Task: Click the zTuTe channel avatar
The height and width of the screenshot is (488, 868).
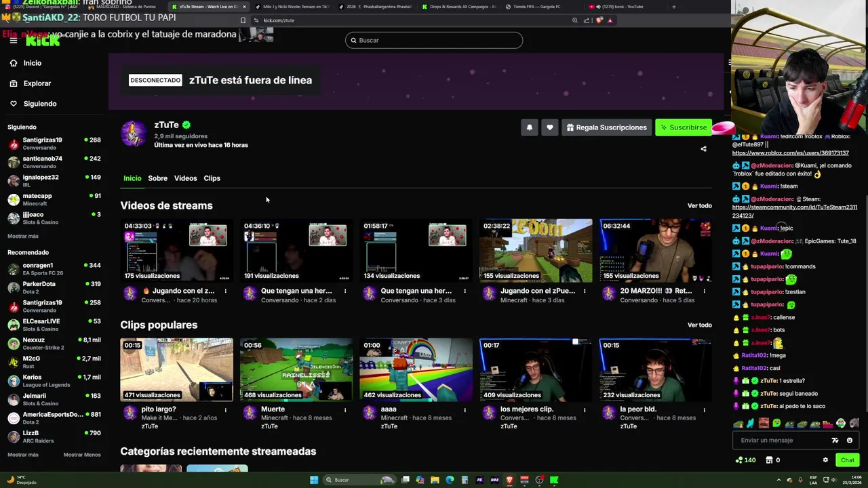Action: pos(134,134)
